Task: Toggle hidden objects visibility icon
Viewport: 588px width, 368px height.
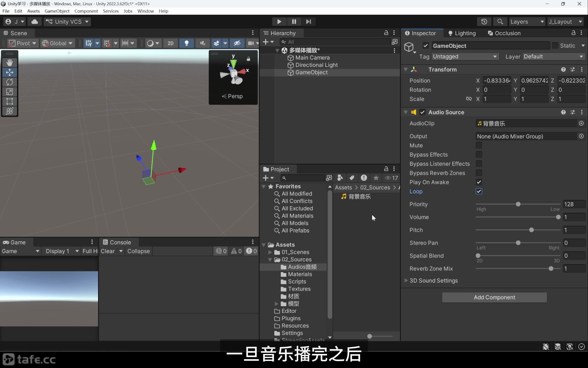Action: pyautogui.click(x=237, y=43)
